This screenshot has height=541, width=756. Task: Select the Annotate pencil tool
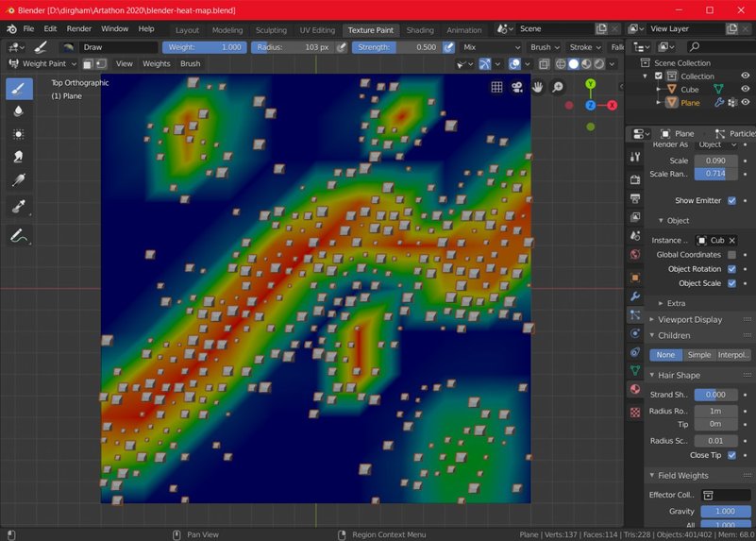point(19,236)
